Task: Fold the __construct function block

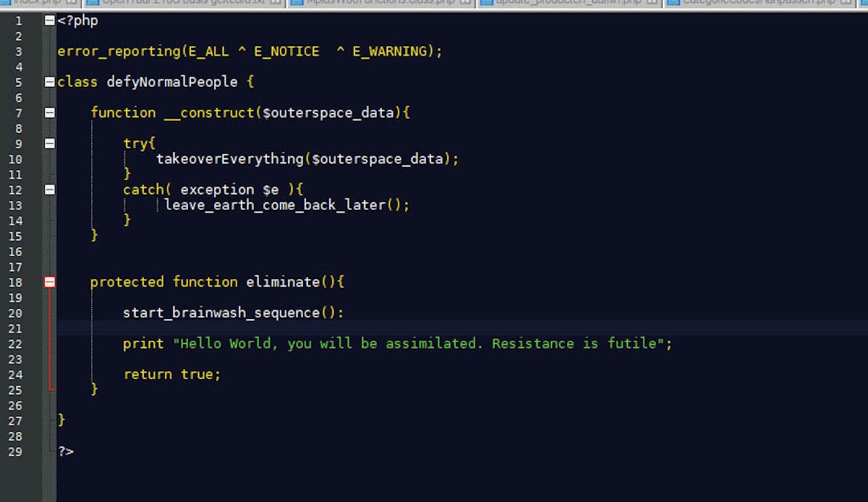Action: click(x=49, y=113)
